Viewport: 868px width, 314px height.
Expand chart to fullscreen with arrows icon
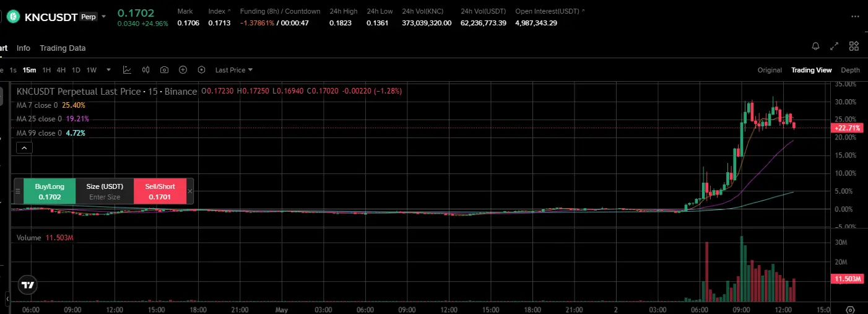click(x=835, y=46)
